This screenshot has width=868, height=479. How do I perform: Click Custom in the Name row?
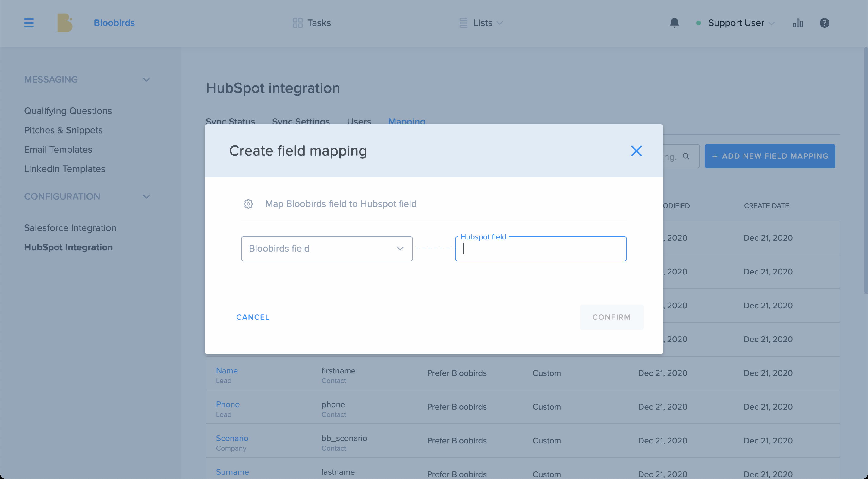[x=546, y=373]
